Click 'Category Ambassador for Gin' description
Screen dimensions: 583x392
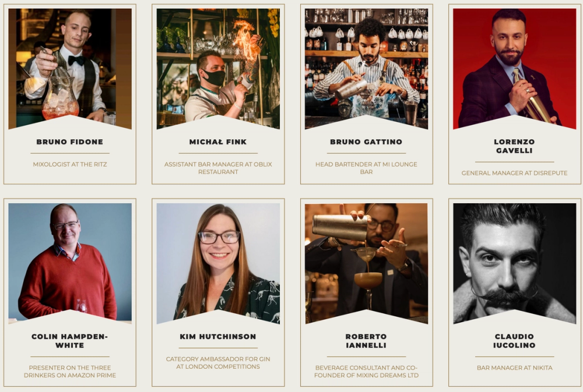point(218,363)
